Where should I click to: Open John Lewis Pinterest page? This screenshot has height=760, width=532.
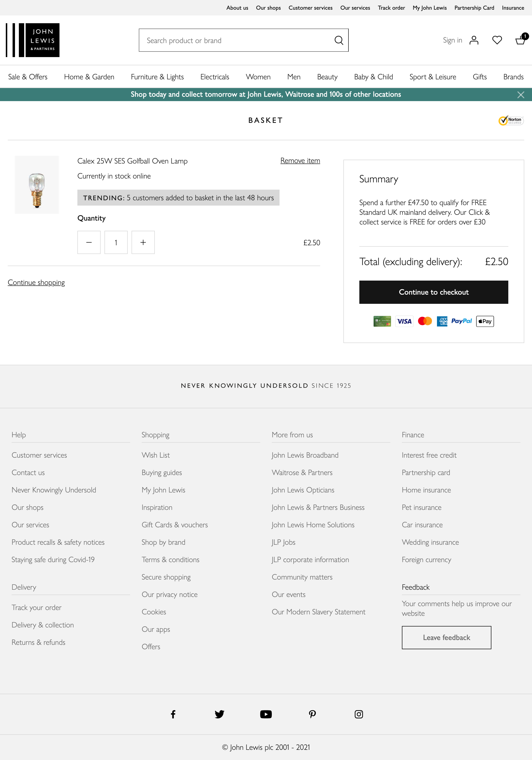click(312, 714)
